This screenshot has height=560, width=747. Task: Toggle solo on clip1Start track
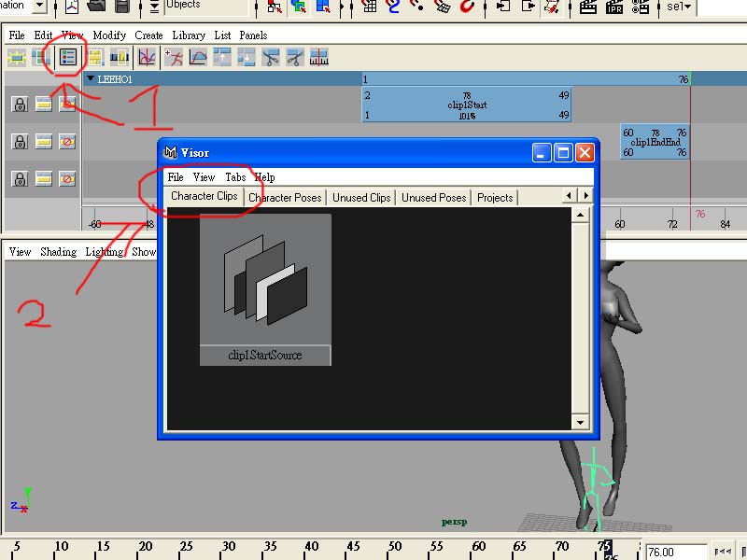(43, 105)
